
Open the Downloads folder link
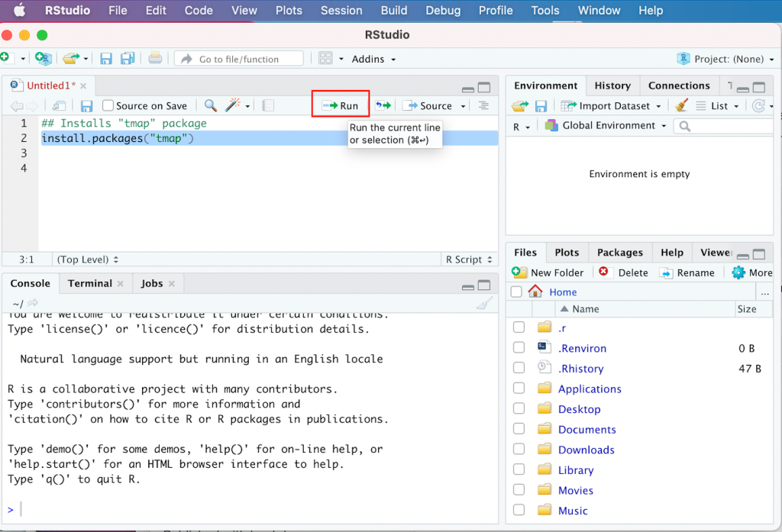coord(586,450)
